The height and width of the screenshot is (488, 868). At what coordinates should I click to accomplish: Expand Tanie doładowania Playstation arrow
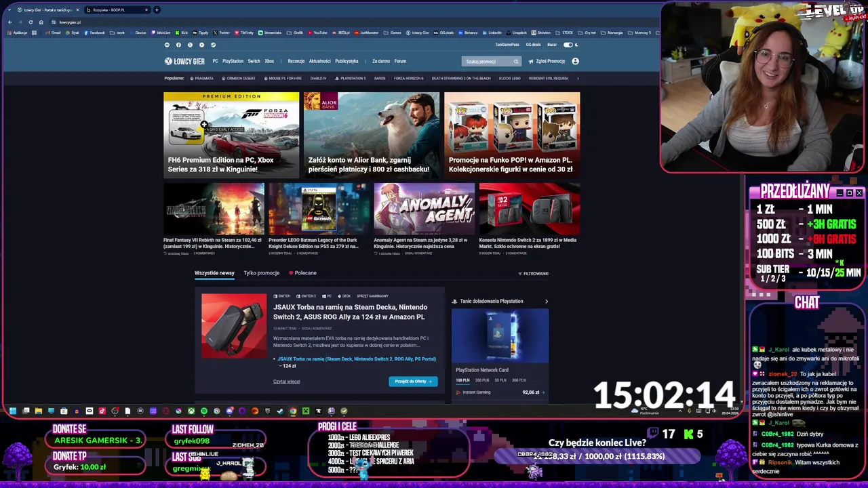coord(547,301)
